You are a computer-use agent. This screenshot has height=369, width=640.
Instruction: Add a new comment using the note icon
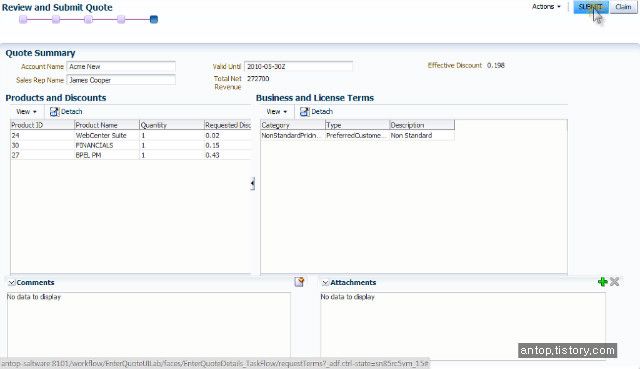(x=299, y=282)
